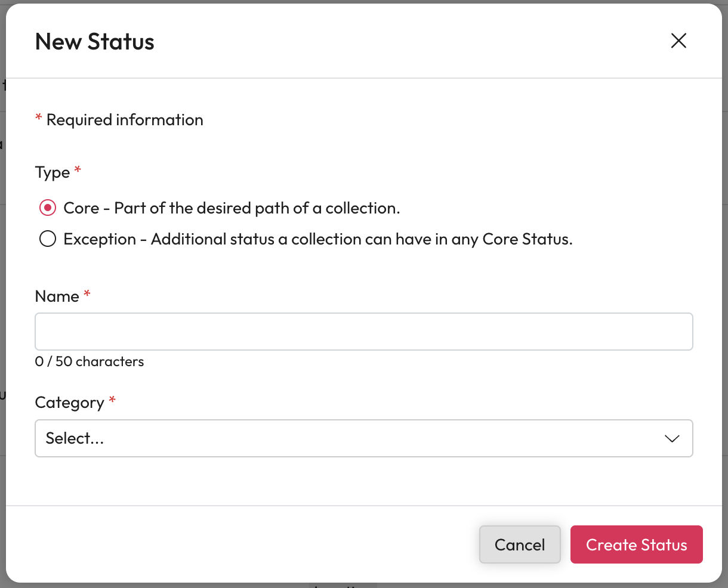728x588 pixels.
Task: Click the 'Core - Part of the desired path' label
Action: pos(232,208)
